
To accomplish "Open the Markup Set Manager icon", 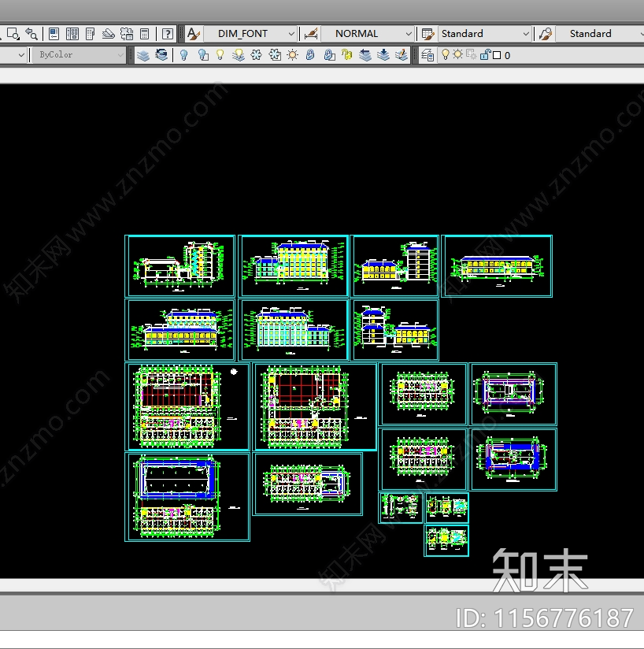I will (x=127, y=34).
